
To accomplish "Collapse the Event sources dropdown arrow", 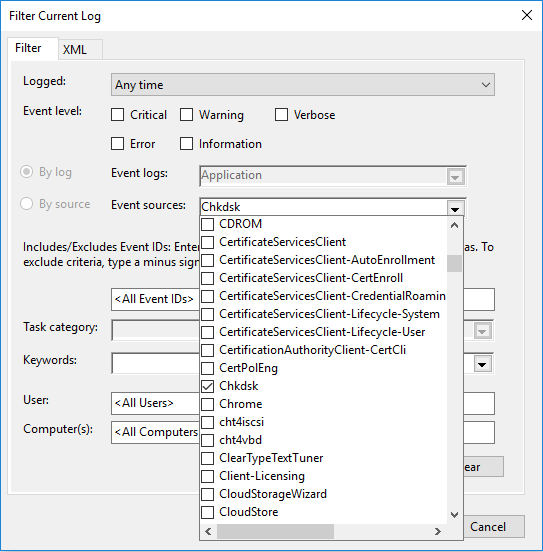I will click(455, 208).
